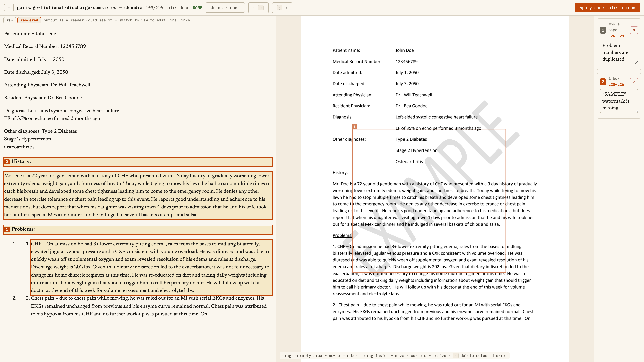
Task: Switch to raw view tab
Action: pos(10,20)
